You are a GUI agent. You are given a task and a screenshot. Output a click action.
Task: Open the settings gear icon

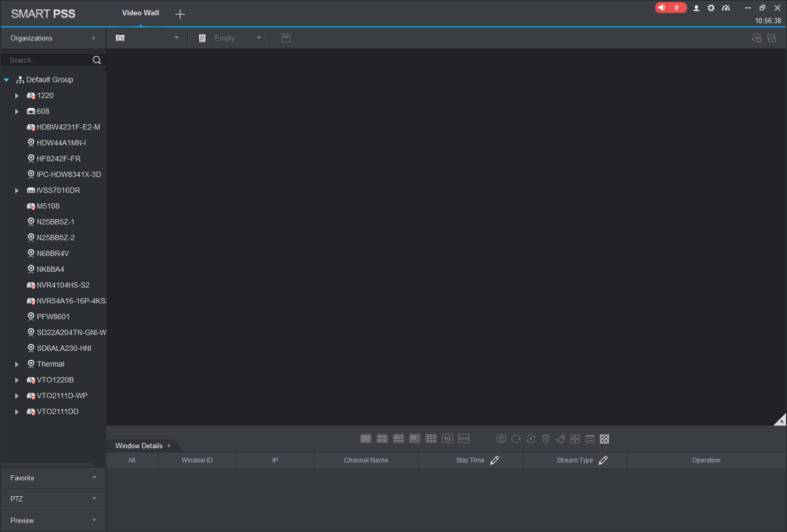(711, 8)
